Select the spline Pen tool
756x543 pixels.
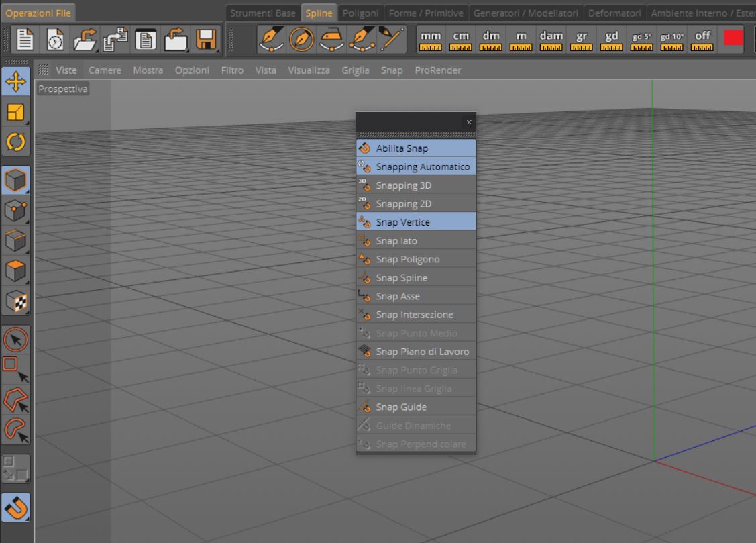[x=271, y=39]
